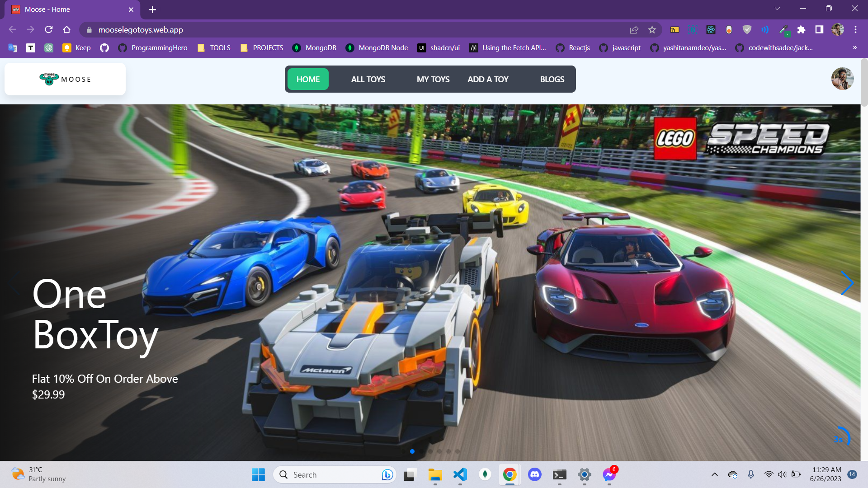The width and height of the screenshot is (868, 488).
Task: Open the TOOLS bookmark folder
Action: pyautogui.click(x=214, y=47)
